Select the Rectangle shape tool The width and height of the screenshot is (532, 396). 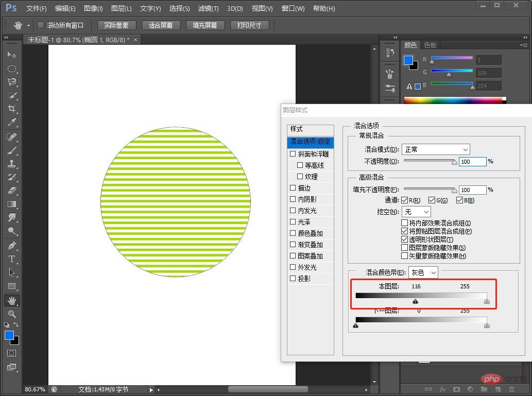pyautogui.click(x=11, y=286)
